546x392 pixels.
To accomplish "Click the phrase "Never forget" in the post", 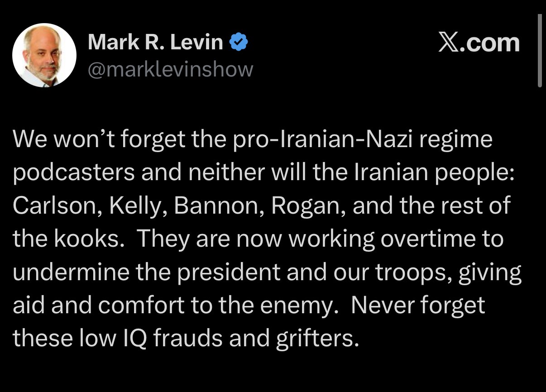I will pyautogui.click(x=417, y=306).
